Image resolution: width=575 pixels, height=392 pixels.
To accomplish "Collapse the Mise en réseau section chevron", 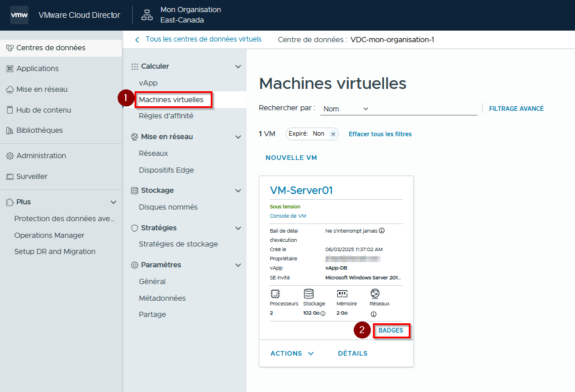I will [x=238, y=137].
